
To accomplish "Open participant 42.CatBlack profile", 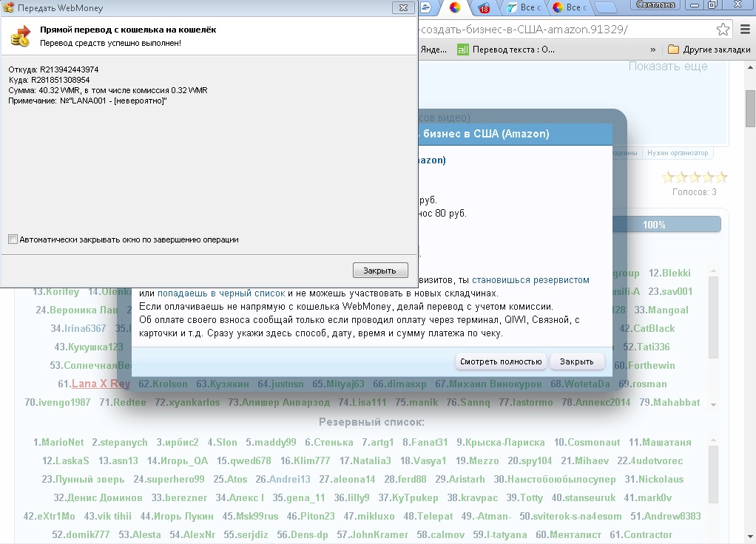I will tap(647, 328).
